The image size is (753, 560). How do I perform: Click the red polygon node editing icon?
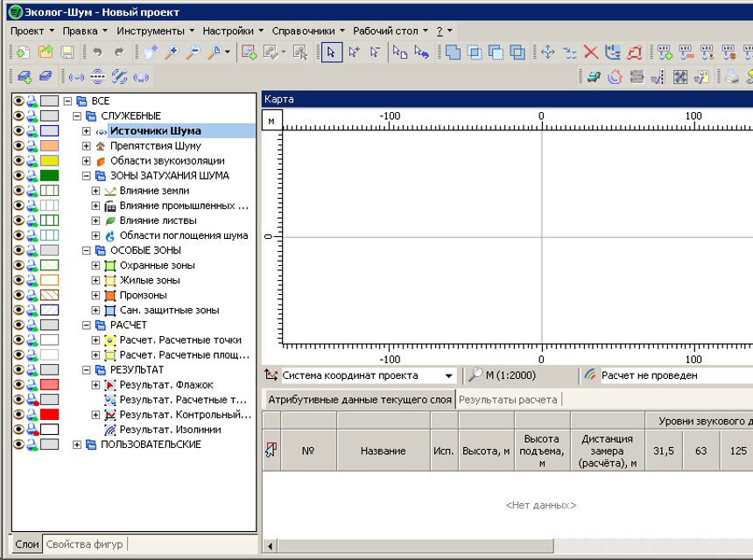(x=635, y=52)
